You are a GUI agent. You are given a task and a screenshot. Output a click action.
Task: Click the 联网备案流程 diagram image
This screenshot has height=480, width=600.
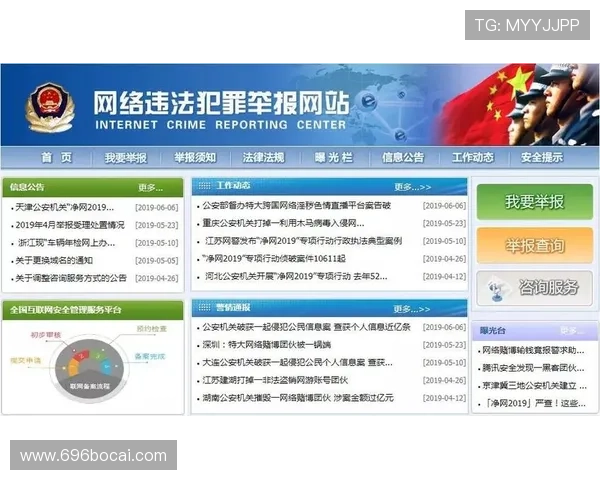[x=89, y=367]
